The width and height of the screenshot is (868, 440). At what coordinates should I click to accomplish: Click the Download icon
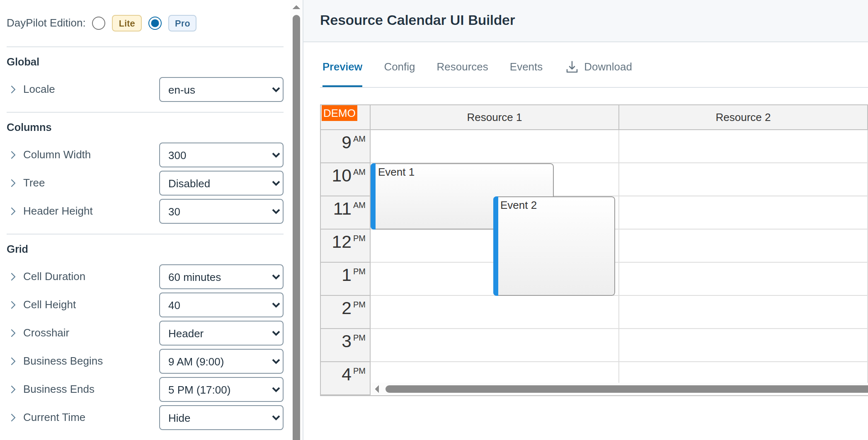pyautogui.click(x=572, y=67)
